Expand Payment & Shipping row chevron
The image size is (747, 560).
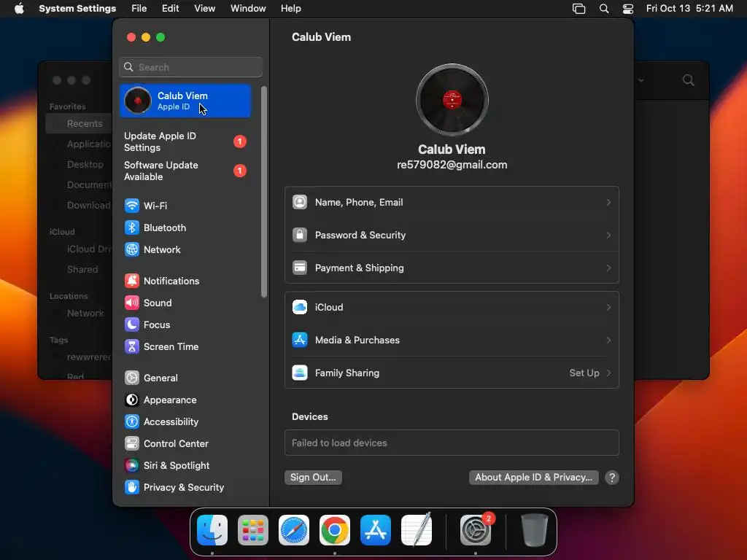tap(608, 268)
